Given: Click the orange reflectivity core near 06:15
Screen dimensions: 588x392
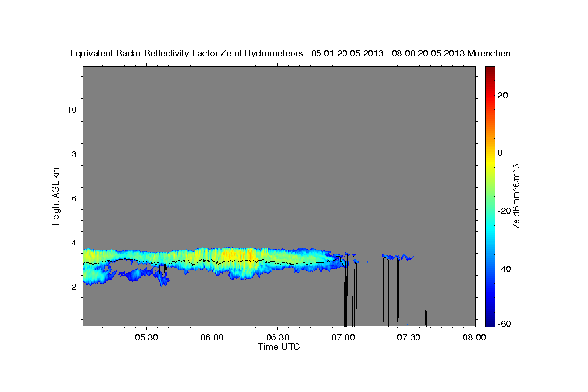Looking at the screenshot, I should [x=250, y=255].
